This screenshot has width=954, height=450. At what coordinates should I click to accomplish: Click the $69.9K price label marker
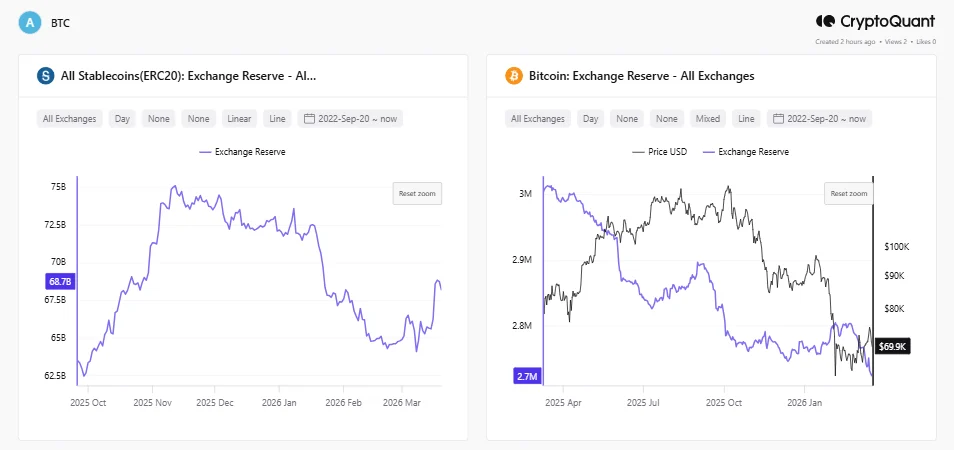[x=891, y=347]
